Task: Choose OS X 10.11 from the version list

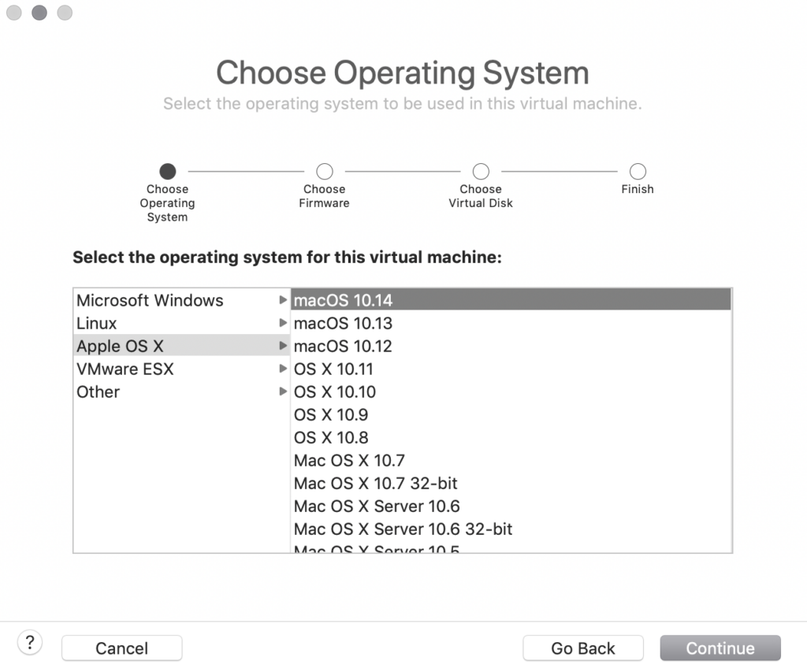Action: [x=333, y=369]
